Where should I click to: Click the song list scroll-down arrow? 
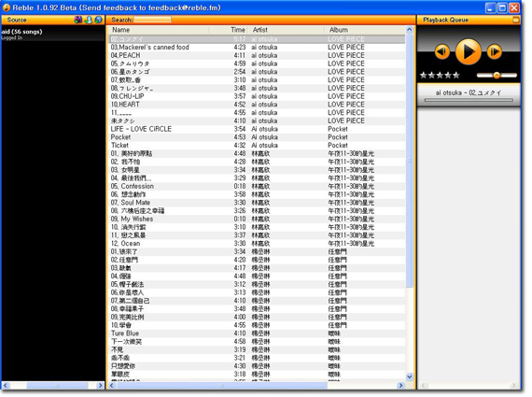(410, 376)
